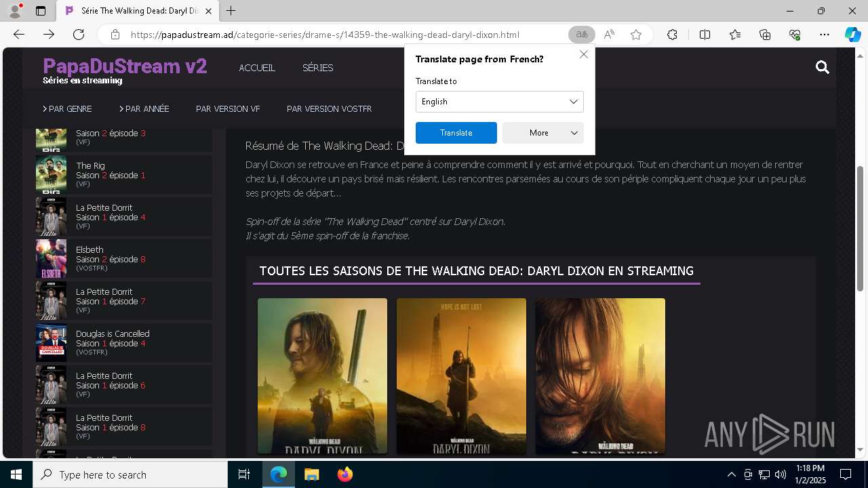Screen dimensions: 868x488
Task: Open Extensions puzzle icon
Action: point(672,35)
